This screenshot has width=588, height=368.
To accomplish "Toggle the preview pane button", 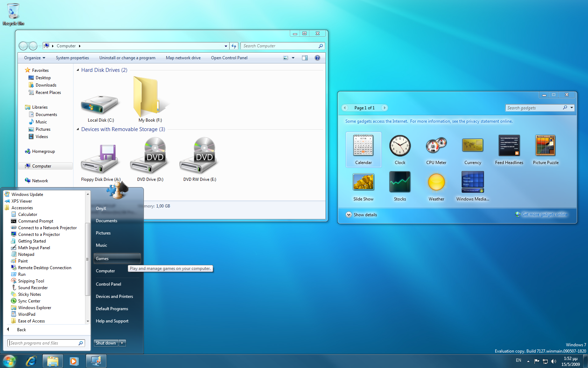I will pyautogui.click(x=304, y=58).
